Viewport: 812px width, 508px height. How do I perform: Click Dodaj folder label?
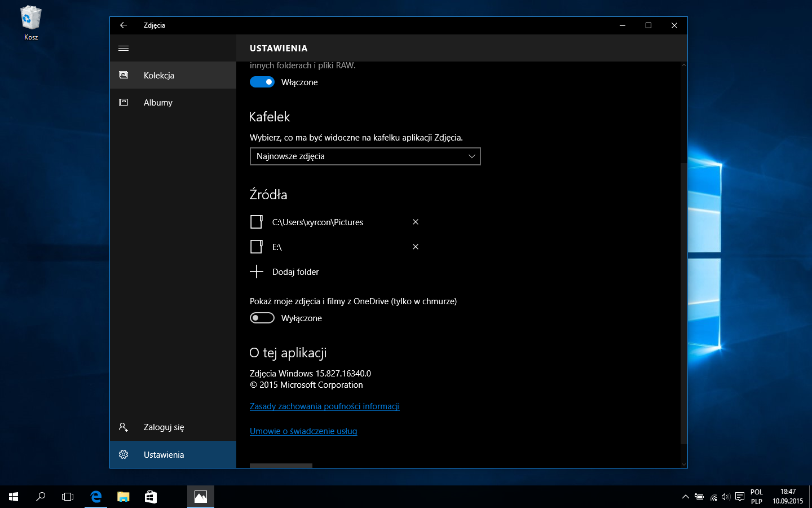[295, 272]
